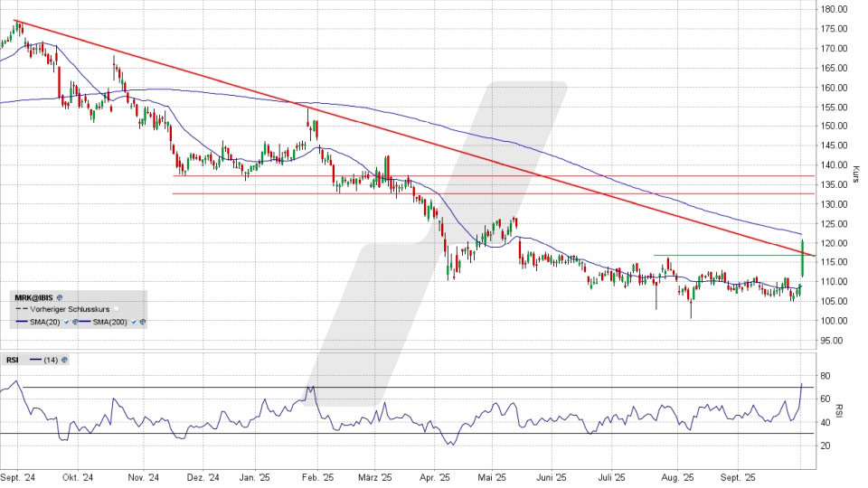Screen dimensions: 868x488
Task: Select the Vorheriger Schlusskurs legend text
Action: point(70,309)
